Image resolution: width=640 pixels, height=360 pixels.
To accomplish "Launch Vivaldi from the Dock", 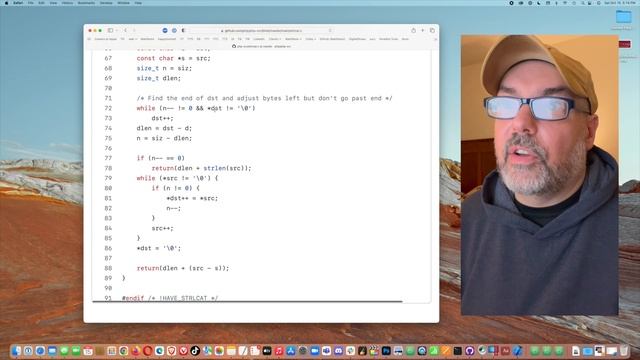I will click(x=183, y=351).
